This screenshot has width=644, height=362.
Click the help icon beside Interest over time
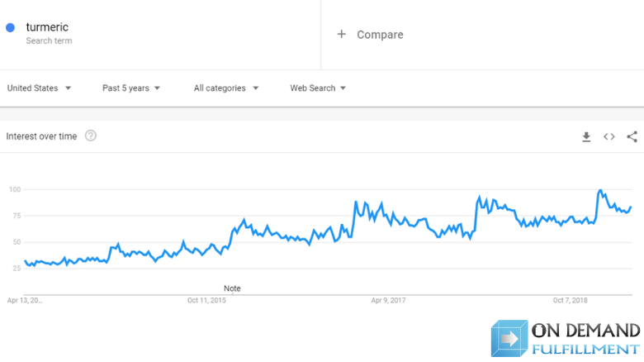tap(91, 136)
